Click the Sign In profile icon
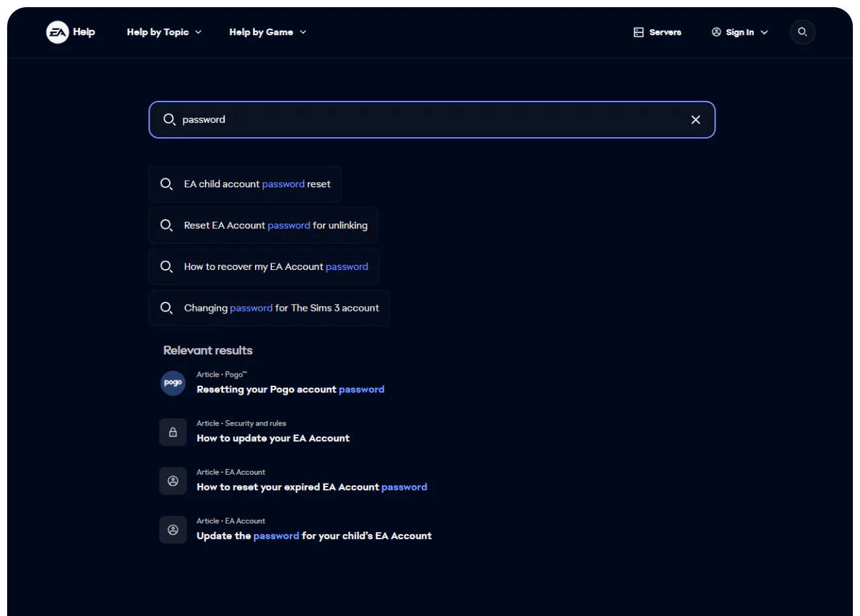Image resolution: width=860 pixels, height=616 pixels. 716,32
